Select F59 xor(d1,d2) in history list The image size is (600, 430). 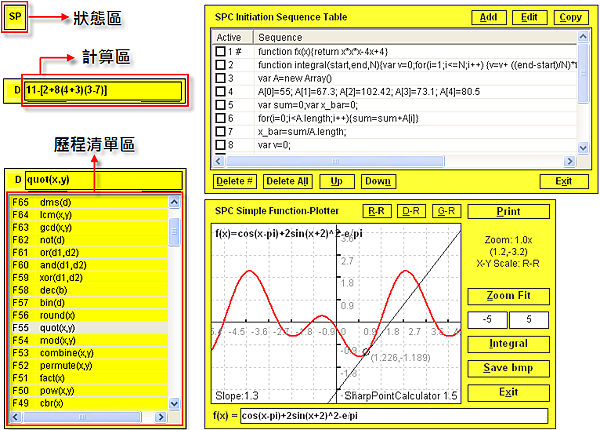(x=89, y=278)
